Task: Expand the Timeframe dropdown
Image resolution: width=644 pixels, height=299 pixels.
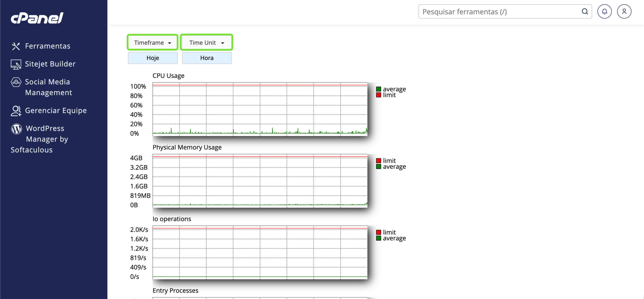Action: [153, 43]
